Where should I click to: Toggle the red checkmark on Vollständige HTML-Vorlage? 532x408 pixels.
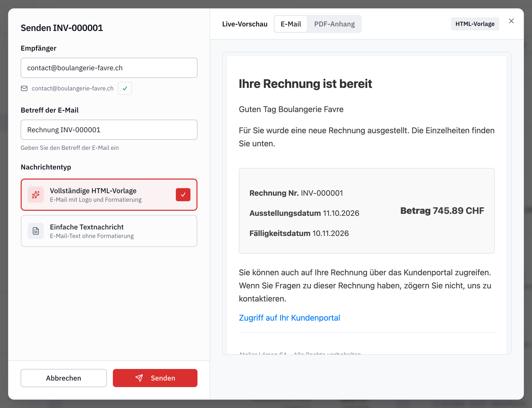click(183, 195)
